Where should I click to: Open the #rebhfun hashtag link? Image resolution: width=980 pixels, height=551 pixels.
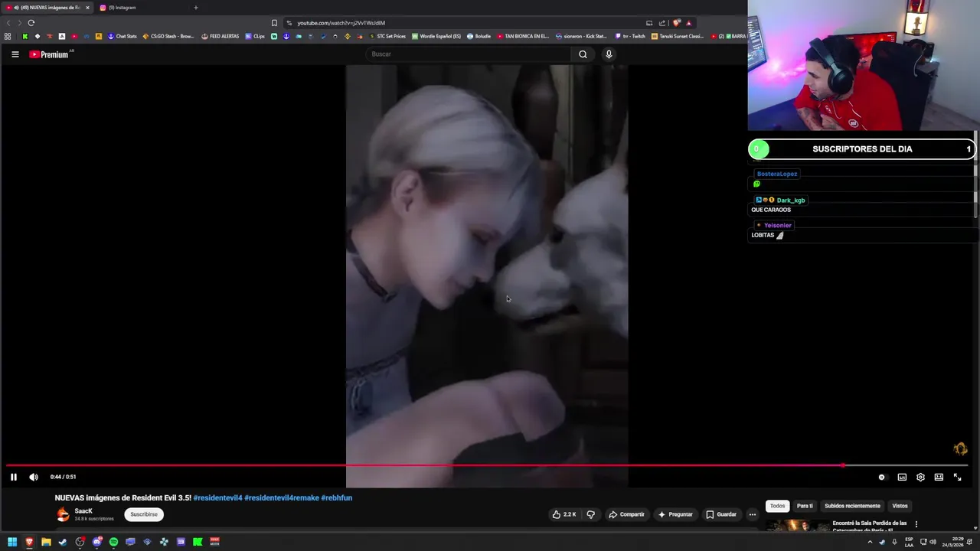pos(337,498)
